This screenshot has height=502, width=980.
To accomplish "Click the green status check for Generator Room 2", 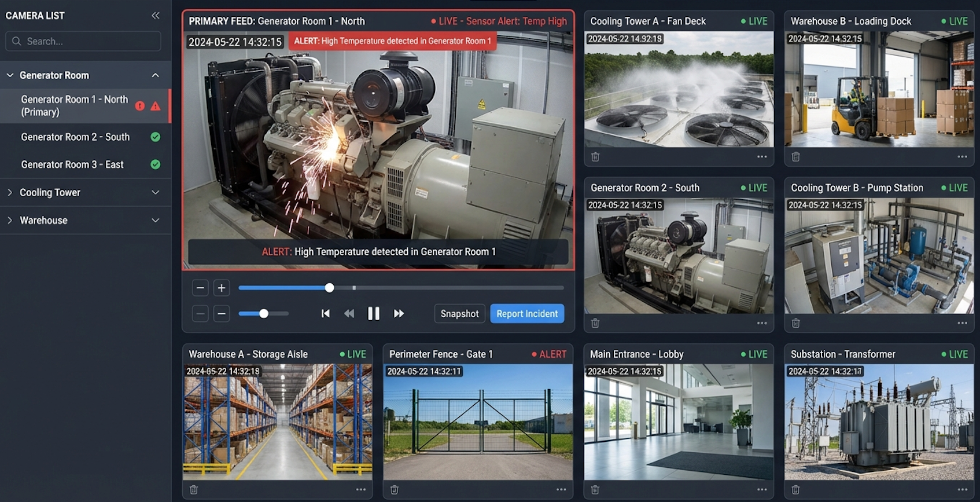I will pyautogui.click(x=155, y=137).
